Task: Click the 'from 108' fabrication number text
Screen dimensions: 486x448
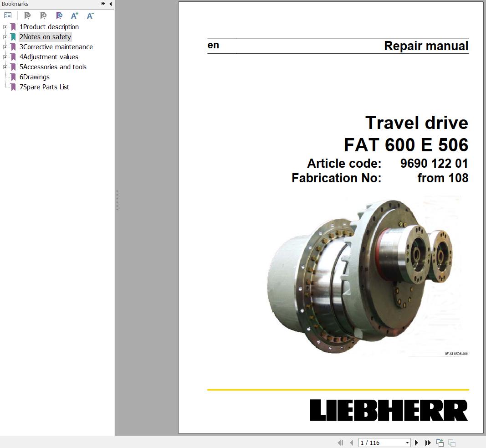Action: coord(443,178)
